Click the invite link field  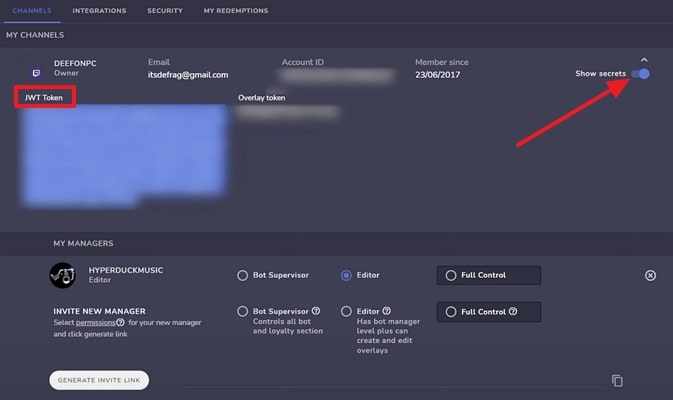395,381
